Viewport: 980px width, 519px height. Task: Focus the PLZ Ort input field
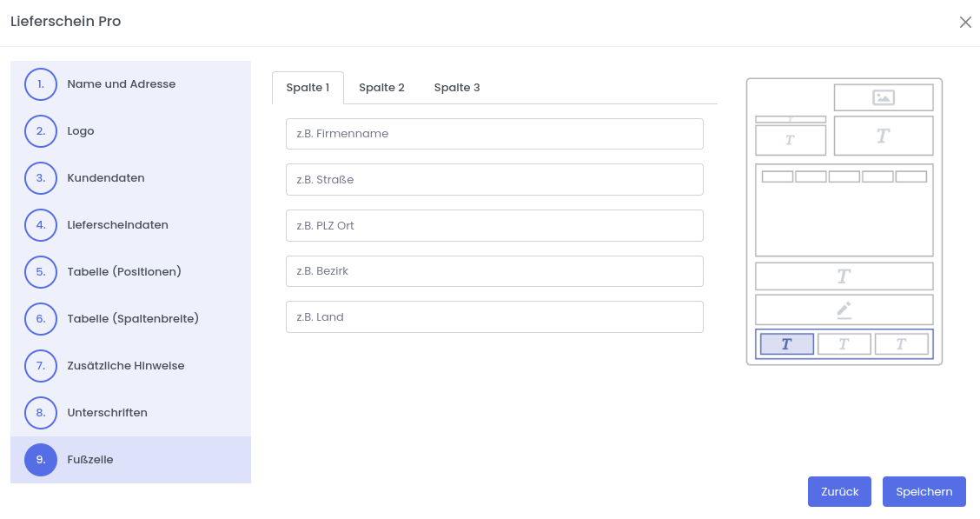pos(493,225)
